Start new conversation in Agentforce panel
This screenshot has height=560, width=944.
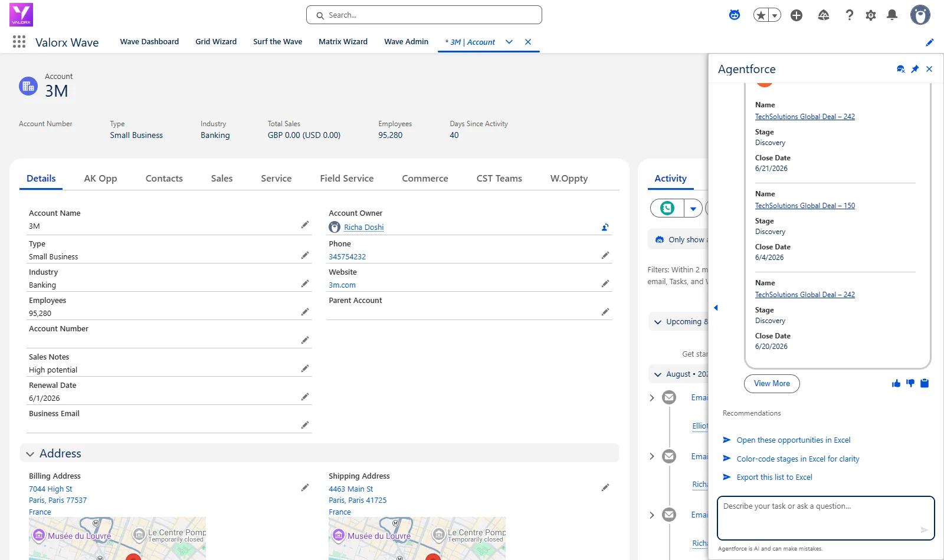pos(900,69)
